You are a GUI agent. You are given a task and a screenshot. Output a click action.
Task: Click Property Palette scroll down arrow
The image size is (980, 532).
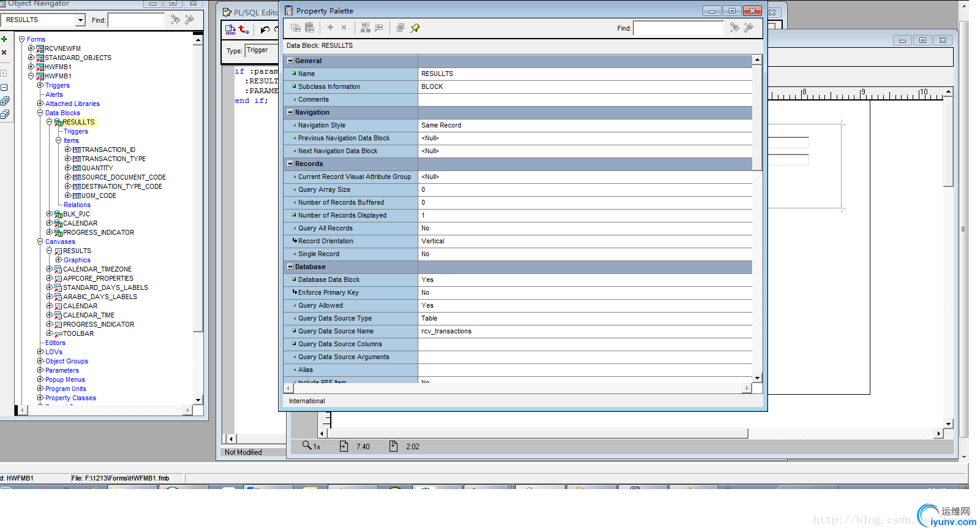click(x=757, y=378)
